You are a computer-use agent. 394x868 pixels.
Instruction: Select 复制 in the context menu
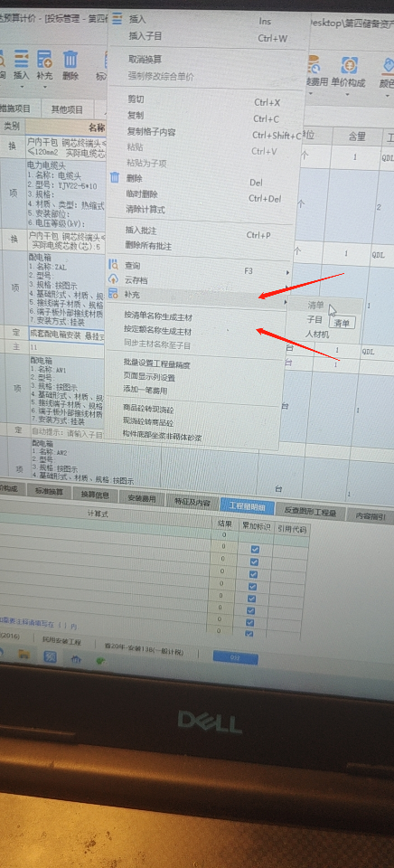click(136, 116)
